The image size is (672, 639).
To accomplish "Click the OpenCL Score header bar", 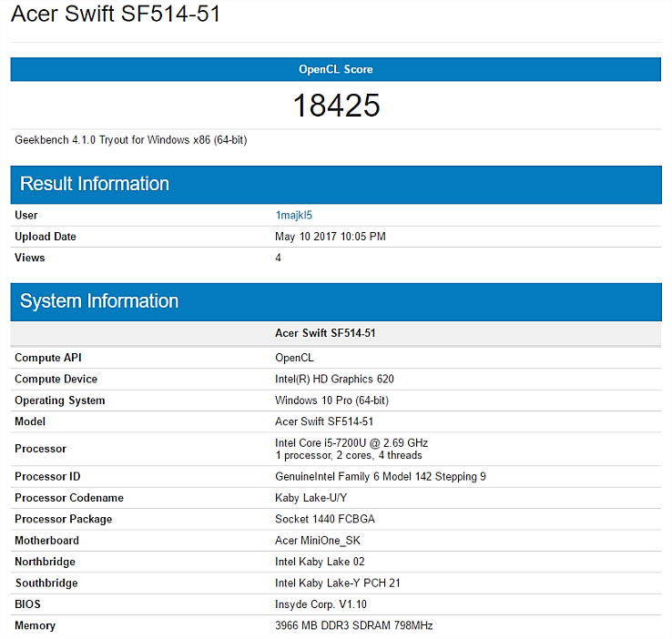I will 335,69.
